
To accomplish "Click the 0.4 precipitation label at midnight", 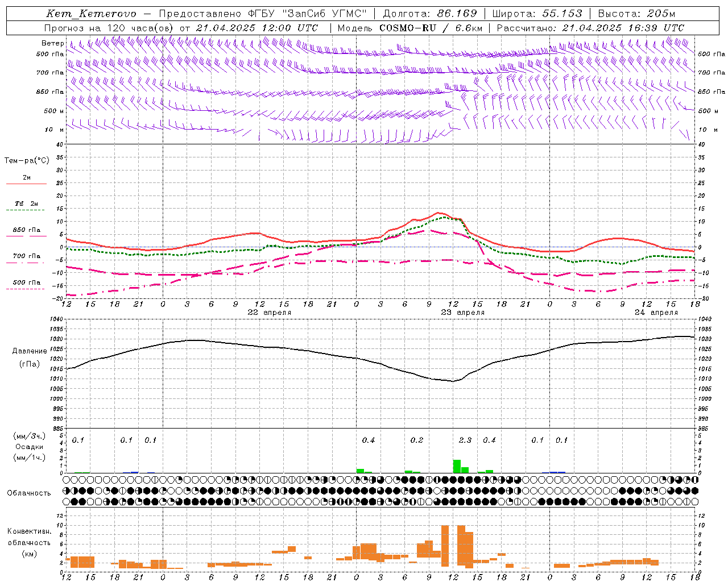I will [x=369, y=440].
